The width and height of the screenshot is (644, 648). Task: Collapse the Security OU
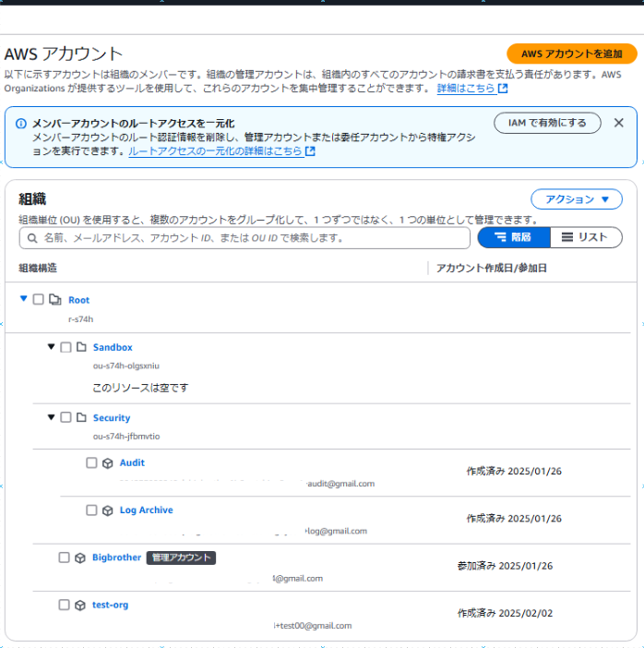pyautogui.click(x=52, y=417)
